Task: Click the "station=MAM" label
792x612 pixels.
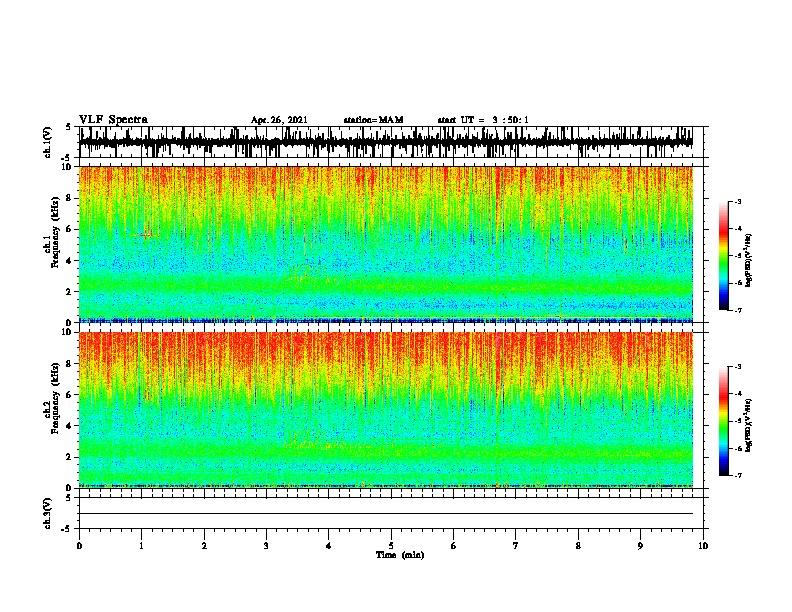Action: (x=373, y=120)
